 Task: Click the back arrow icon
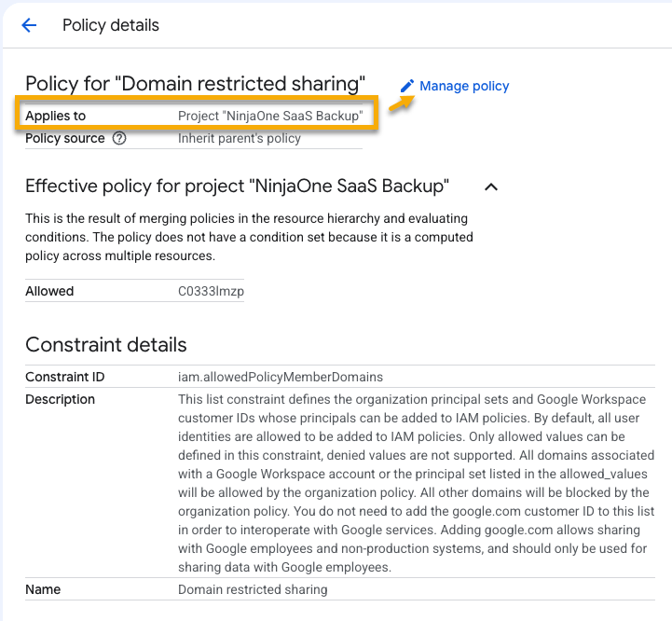click(29, 25)
